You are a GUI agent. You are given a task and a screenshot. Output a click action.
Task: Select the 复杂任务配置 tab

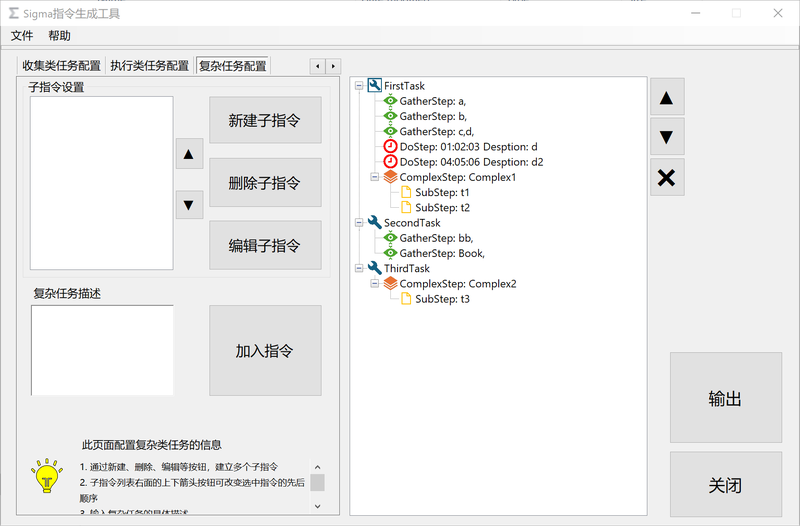click(233, 66)
